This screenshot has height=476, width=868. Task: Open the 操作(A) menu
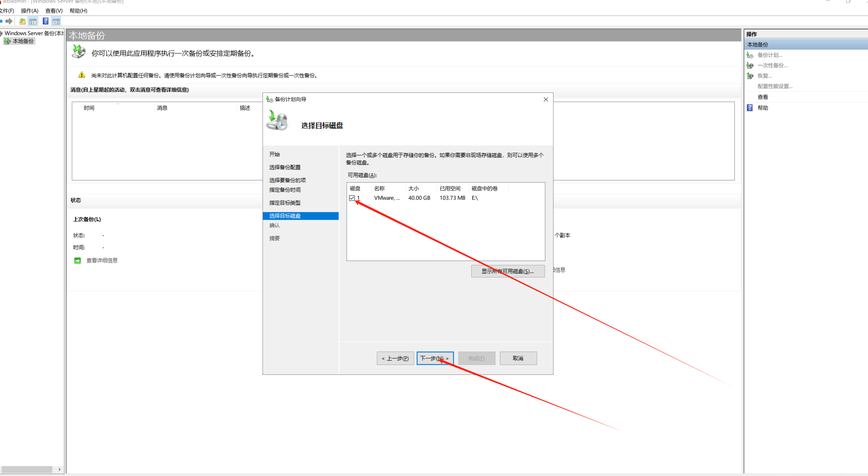coord(29,11)
